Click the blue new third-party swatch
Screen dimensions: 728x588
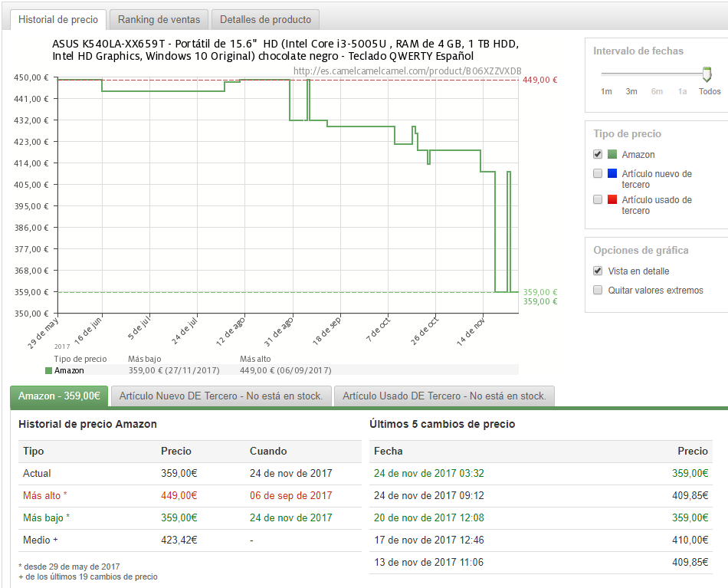point(612,173)
